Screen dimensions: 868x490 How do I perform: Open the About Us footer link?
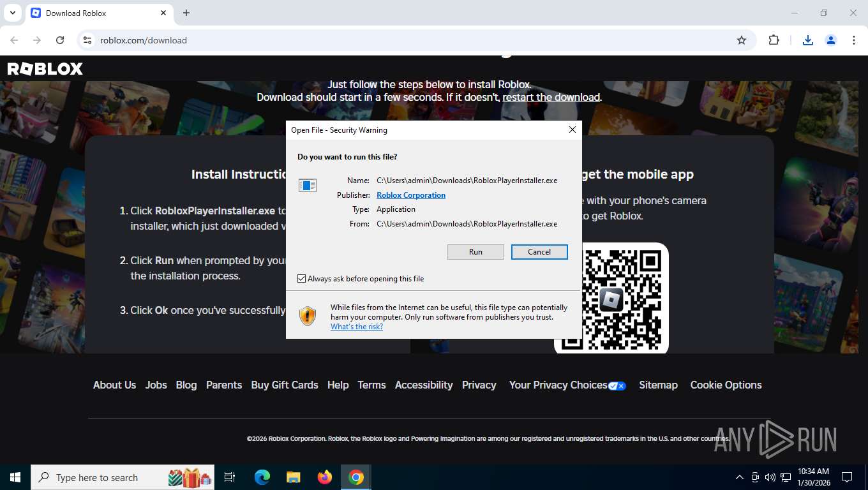(114, 385)
